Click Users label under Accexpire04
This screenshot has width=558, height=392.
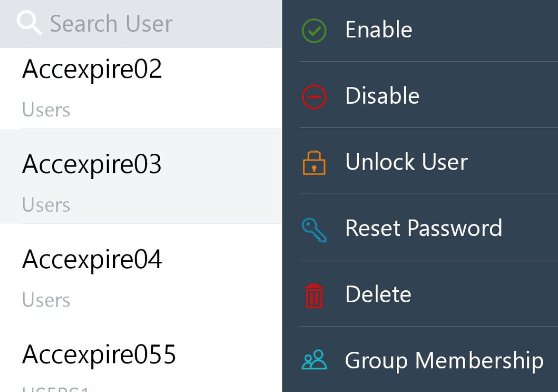click(x=46, y=300)
